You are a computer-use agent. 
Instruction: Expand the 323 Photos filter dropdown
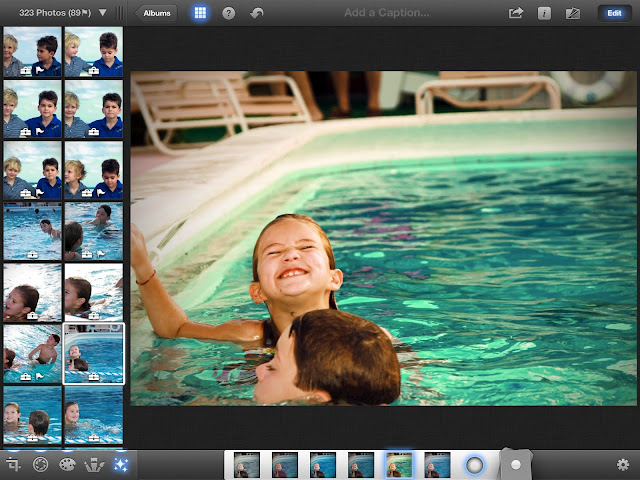(102, 13)
